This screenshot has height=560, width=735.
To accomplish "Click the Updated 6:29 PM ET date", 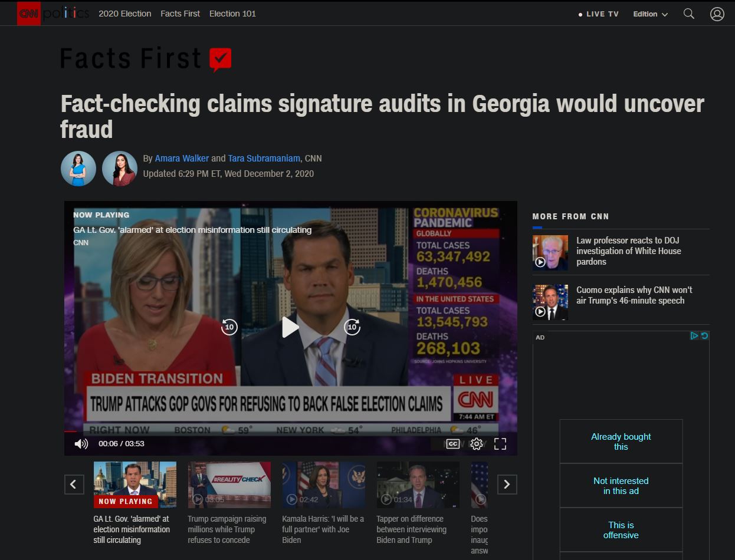I will pos(228,174).
